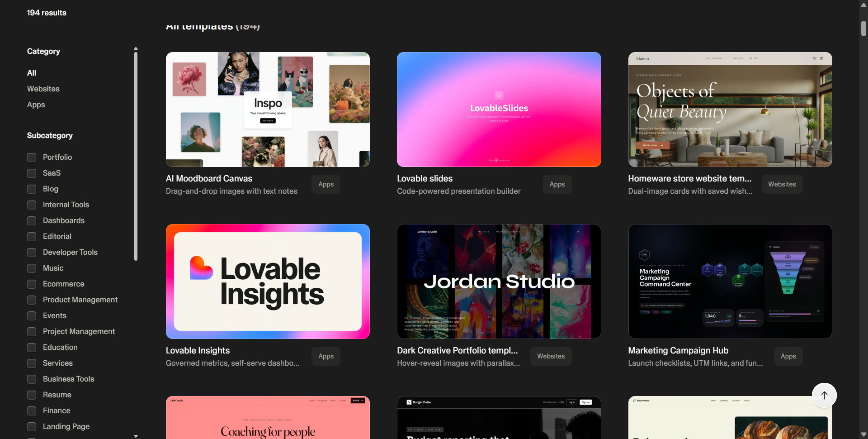Open the Lovable Insights title link
The height and width of the screenshot is (439, 868).
coord(198,351)
